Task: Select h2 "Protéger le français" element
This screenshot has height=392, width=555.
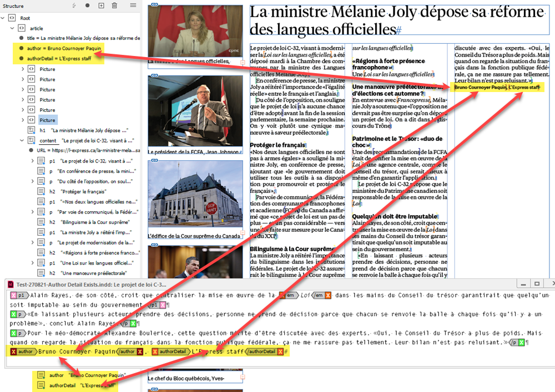Action: [78, 192]
